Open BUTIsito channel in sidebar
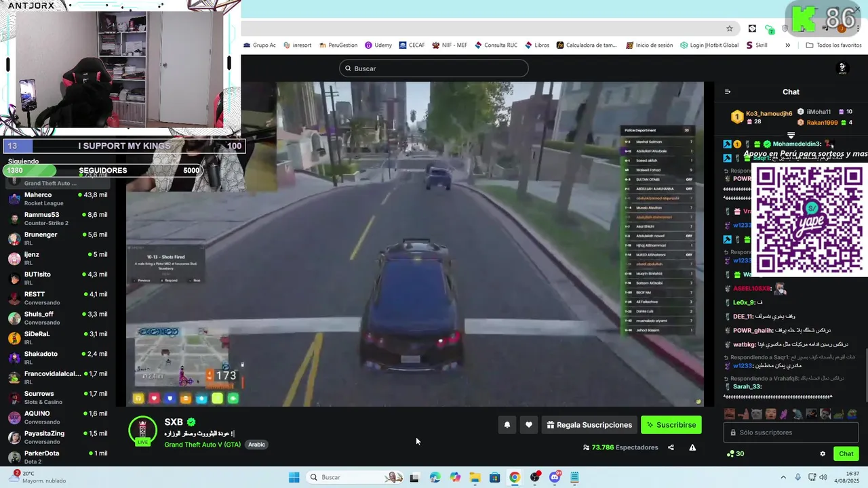Image resolution: width=868 pixels, height=488 pixels. tap(58, 278)
